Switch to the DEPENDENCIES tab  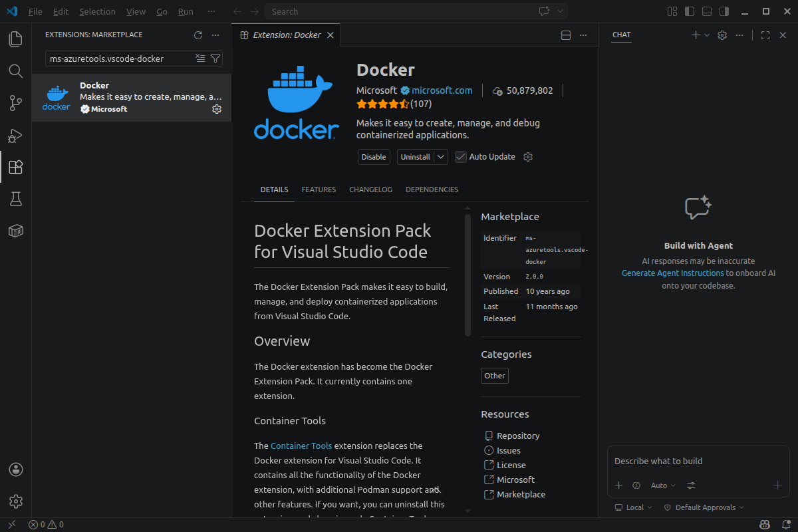coord(432,190)
